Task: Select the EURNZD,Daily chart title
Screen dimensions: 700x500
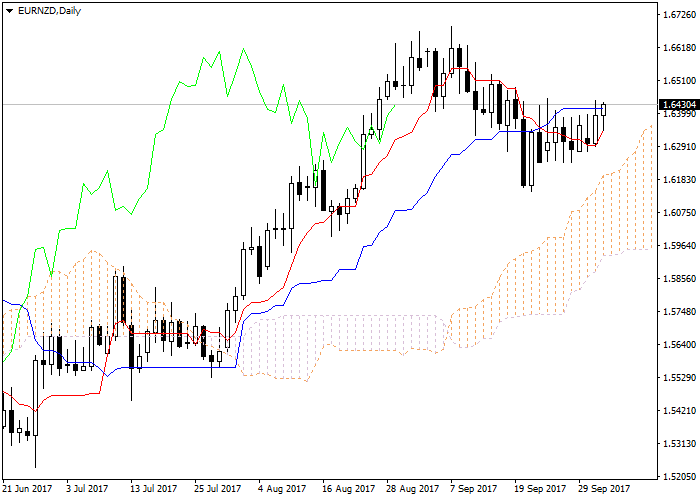Action: coord(49,11)
